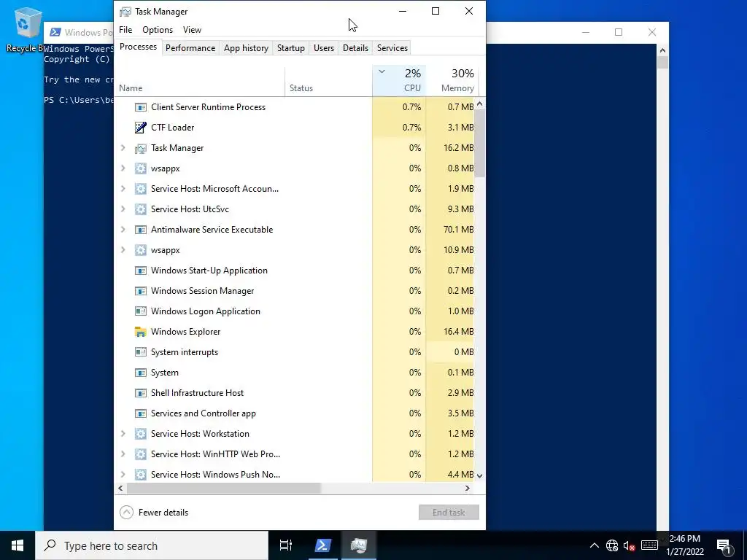Screen dimensions: 747x560
Task: Click Fewer details to collapse view
Action: point(154,513)
